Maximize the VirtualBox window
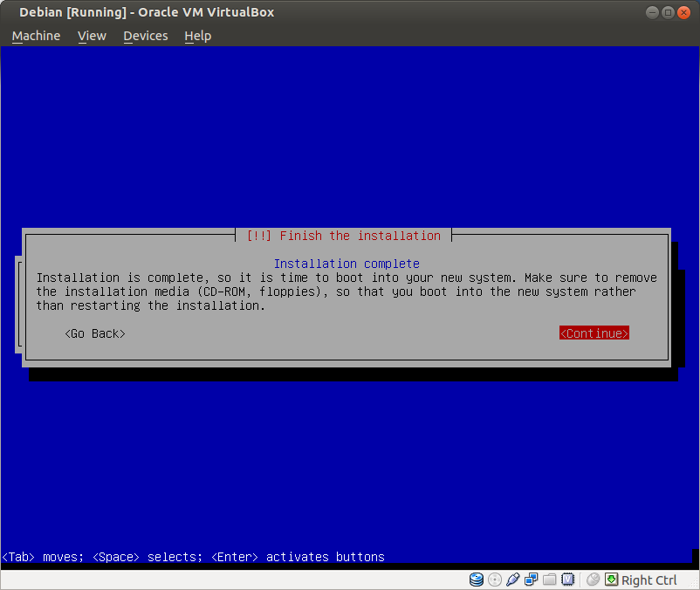The width and height of the screenshot is (700, 590). click(x=668, y=12)
